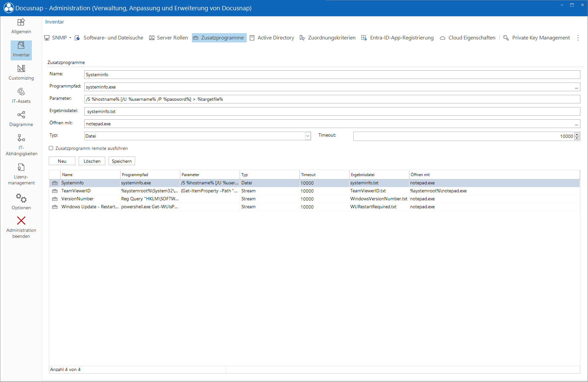Open Lizenzmanagement in the sidebar
Viewport: 588px width, 382px height.
click(21, 174)
